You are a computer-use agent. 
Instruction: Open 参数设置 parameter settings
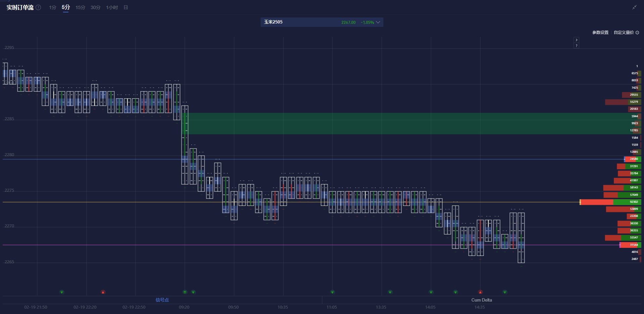tap(600, 33)
